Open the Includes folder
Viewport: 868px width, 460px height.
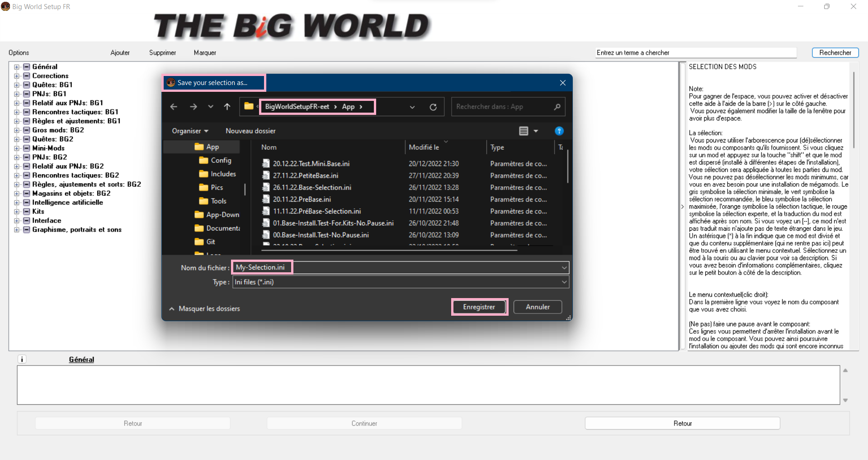[x=217, y=174]
